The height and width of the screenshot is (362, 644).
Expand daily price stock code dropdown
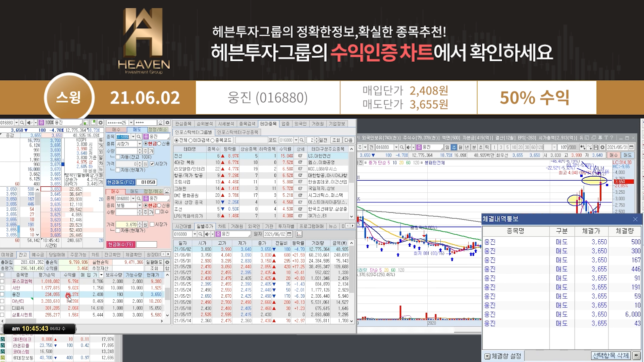click(x=195, y=234)
